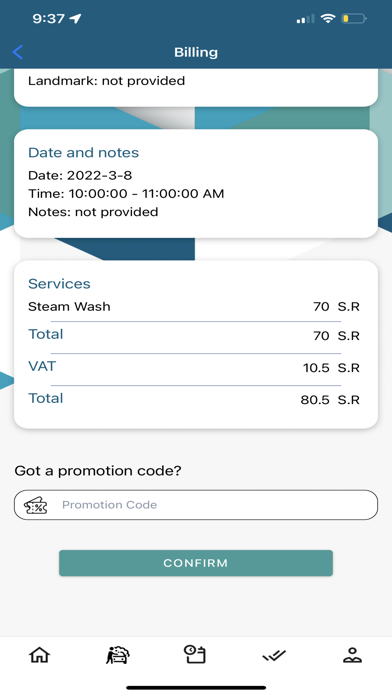Viewport: 392px width, 696px height.
Task: Tap the promotion ticket coupon icon
Action: pos(36,505)
